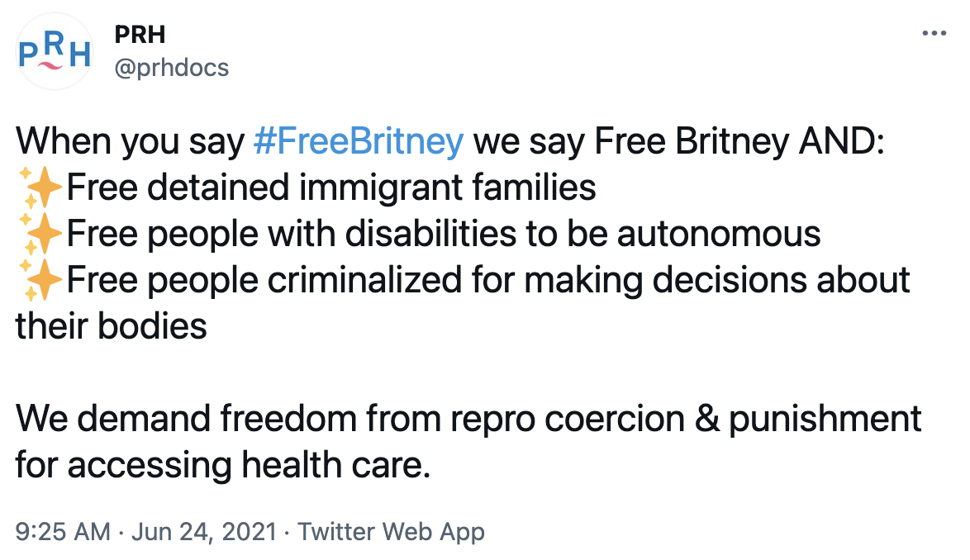Click sparkle emoji beside people with disabilities

[39, 234]
